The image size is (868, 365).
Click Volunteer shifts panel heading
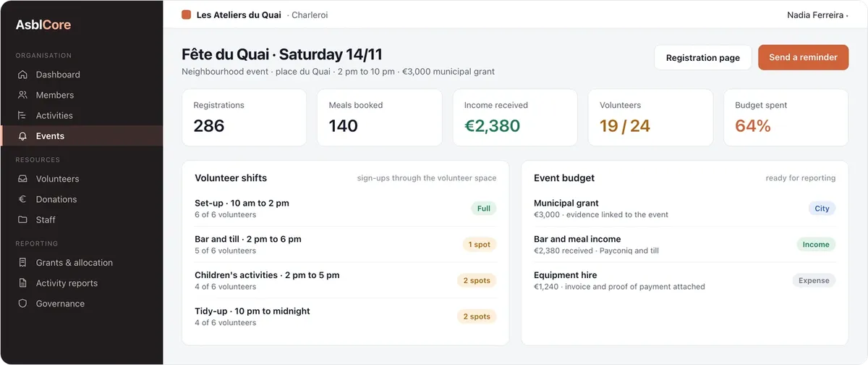coord(231,178)
